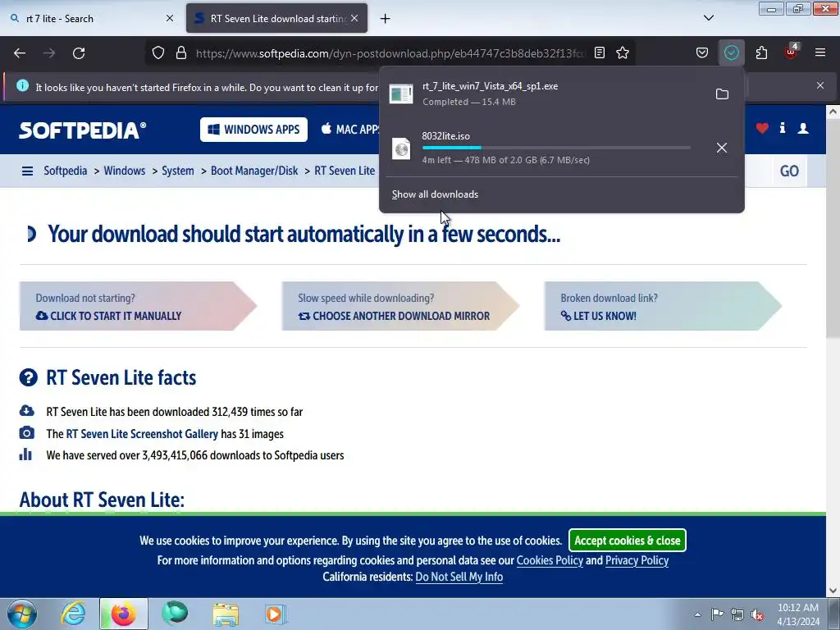Select the Windows Apps category button
This screenshot has width=840, height=630.
(254, 130)
